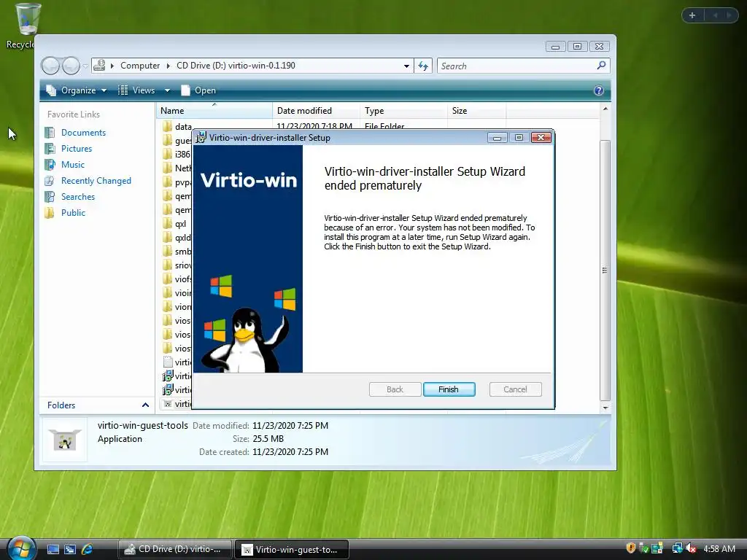Image resolution: width=747 pixels, height=560 pixels.
Task: Click the Finish button in setup wizard
Action: click(x=449, y=389)
